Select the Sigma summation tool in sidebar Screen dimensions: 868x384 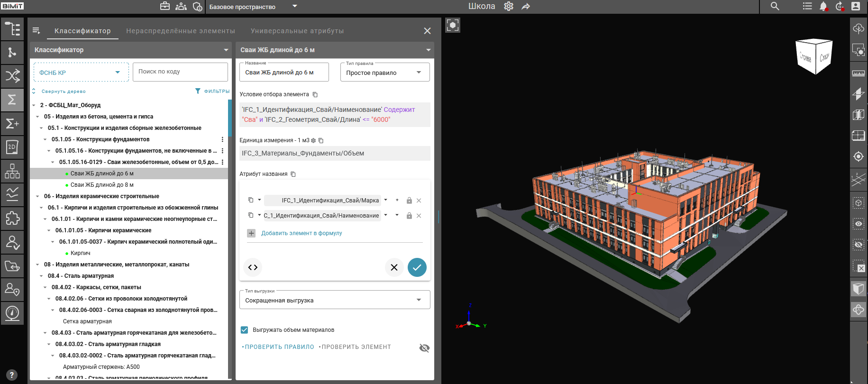[x=12, y=100]
